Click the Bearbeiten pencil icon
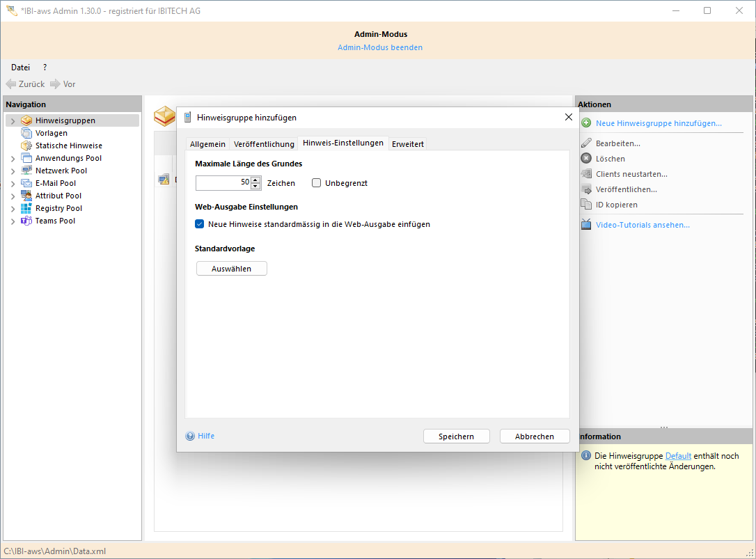Screen dimensions: 756x559 click(585, 143)
